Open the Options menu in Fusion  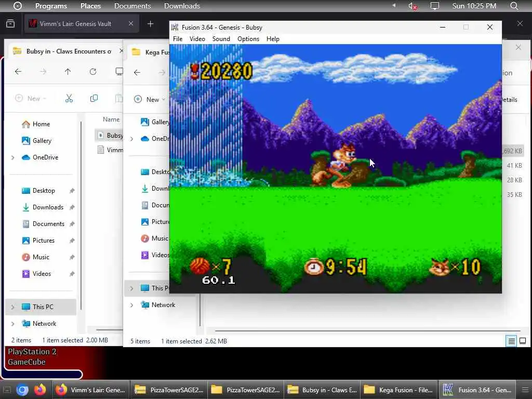click(248, 39)
